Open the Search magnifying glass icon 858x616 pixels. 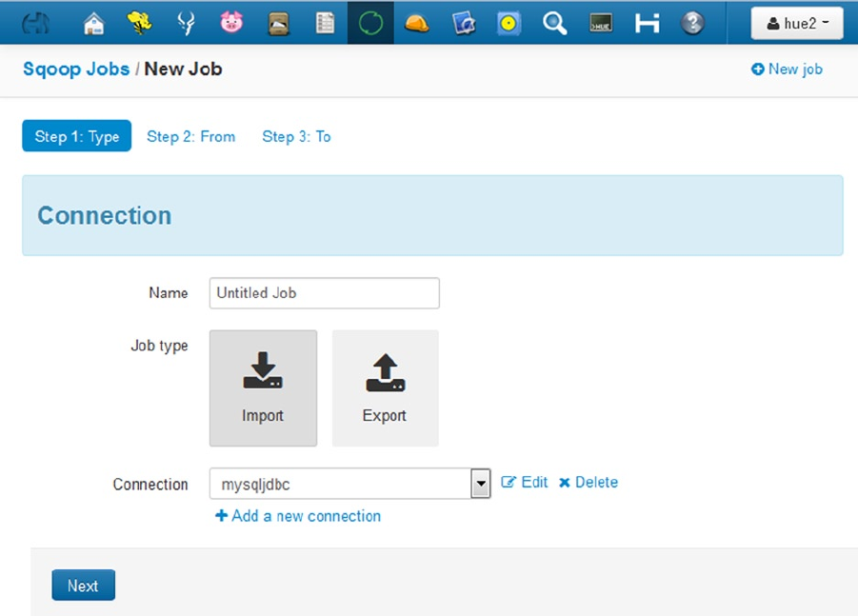pyautogui.click(x=554, y=23)
